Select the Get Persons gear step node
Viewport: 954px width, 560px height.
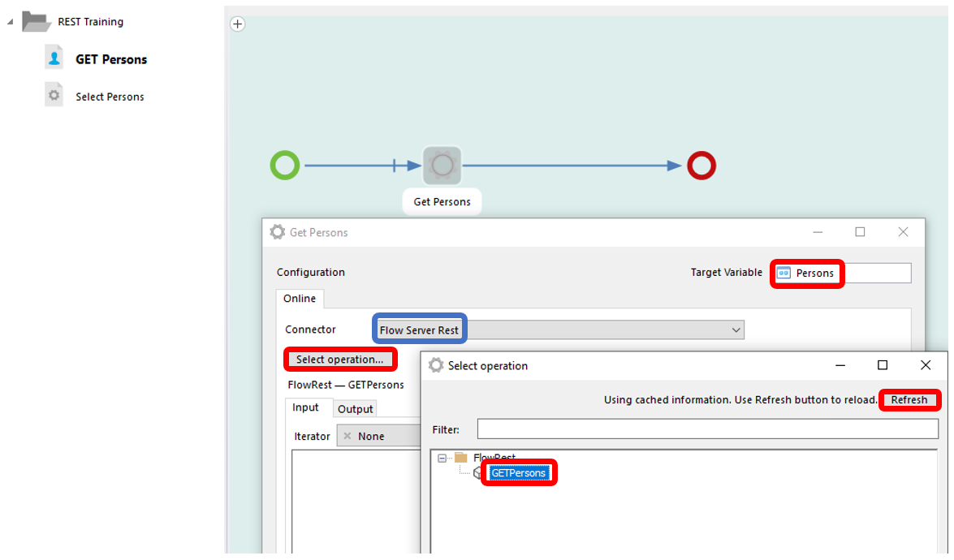coord(442,166)
